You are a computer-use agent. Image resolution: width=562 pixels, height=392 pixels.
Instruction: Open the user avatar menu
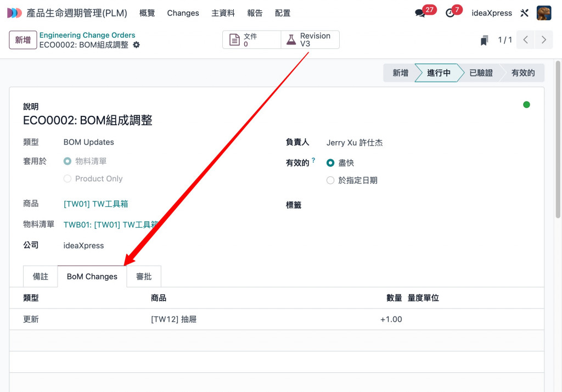coord(544,13)
